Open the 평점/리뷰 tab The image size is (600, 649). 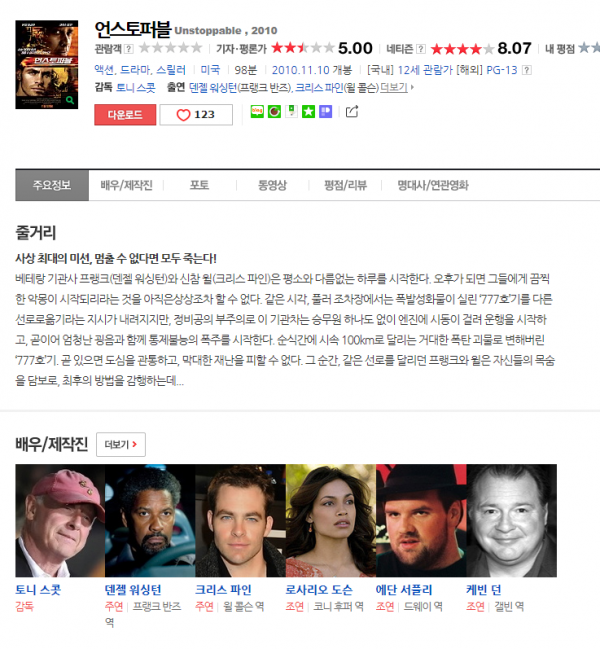(345, 185)
